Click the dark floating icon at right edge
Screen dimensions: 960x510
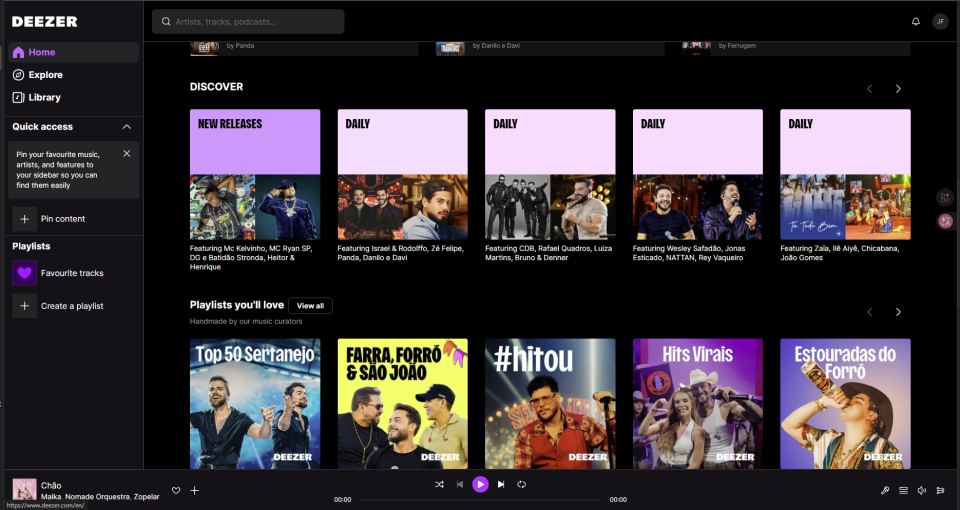pos(945,198)
